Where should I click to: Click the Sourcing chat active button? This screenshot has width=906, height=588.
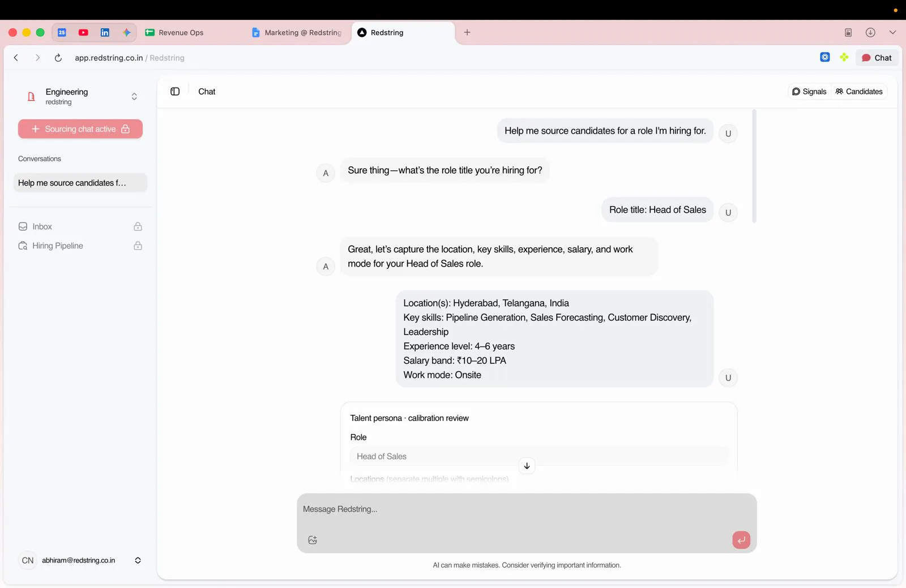(80, 129)
